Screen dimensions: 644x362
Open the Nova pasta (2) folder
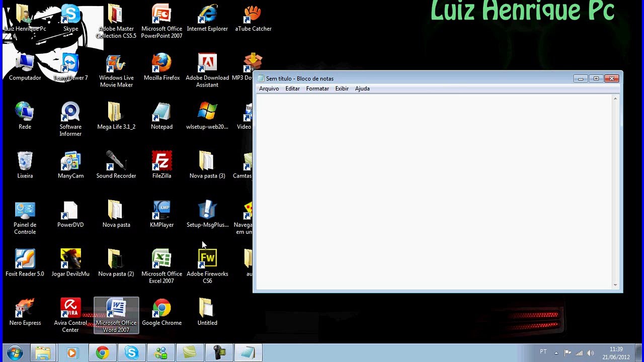[x=116, y=263]
